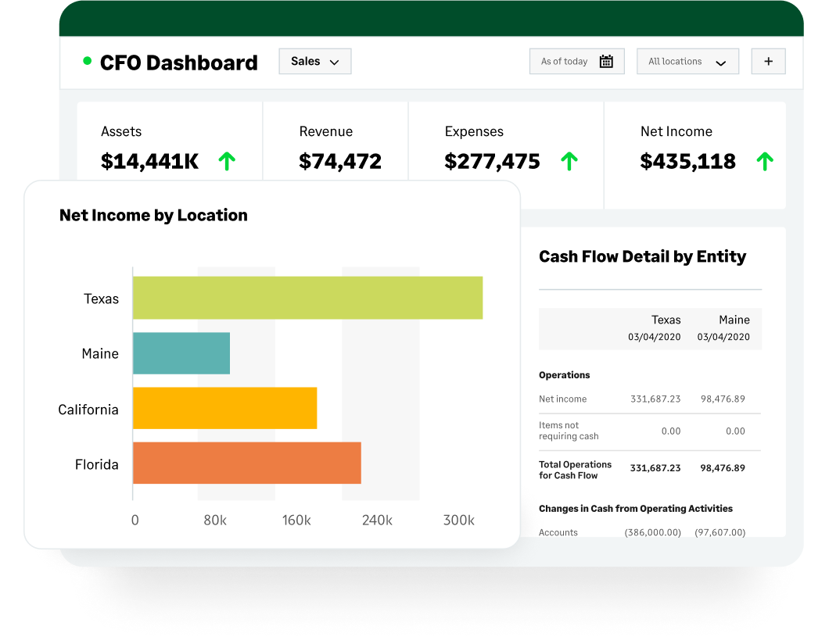Click the green arrow beside Net Income
829x644 pixels.
[x=765, y=162]
